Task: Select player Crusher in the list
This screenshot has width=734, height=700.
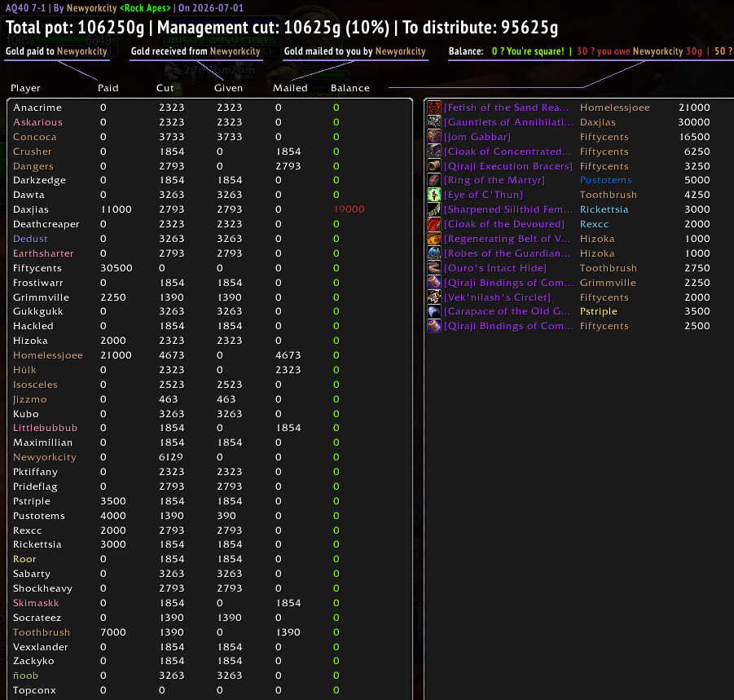Action: (x=33, y=152)
